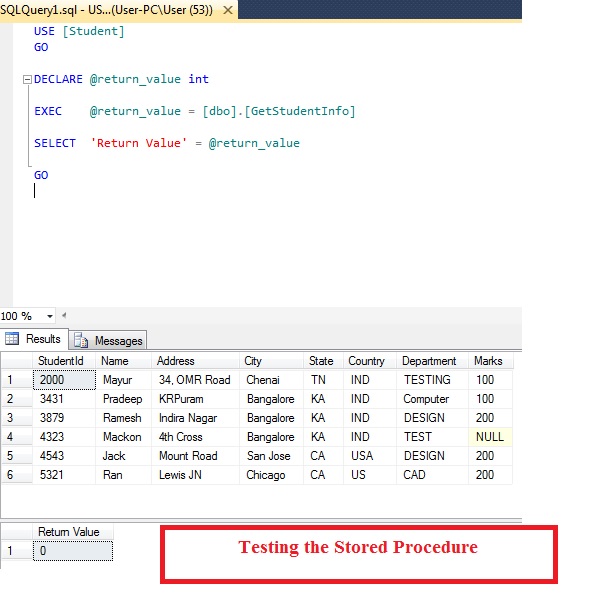
Task: Click the city cell Chicago
Action: tap(271, 475)
